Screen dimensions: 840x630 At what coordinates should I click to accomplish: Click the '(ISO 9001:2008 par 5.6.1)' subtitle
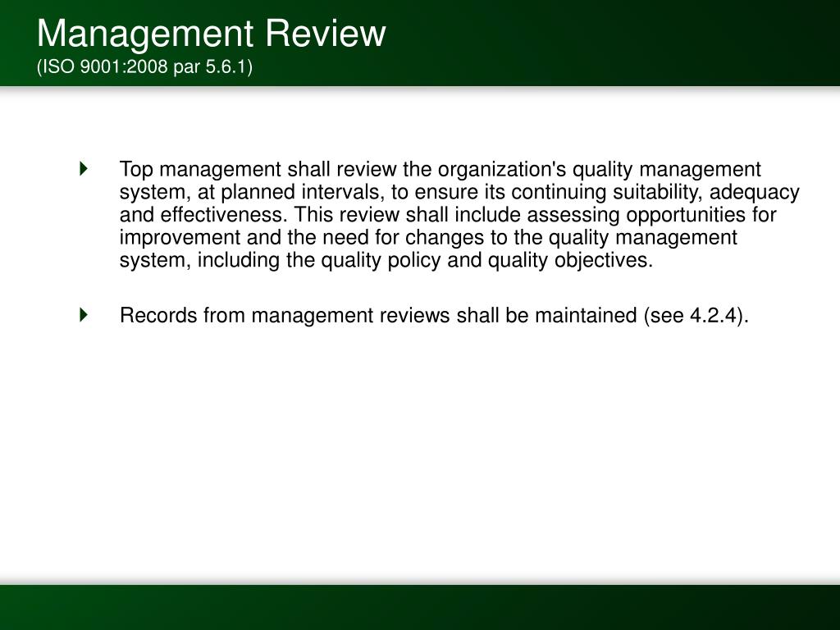144,67
